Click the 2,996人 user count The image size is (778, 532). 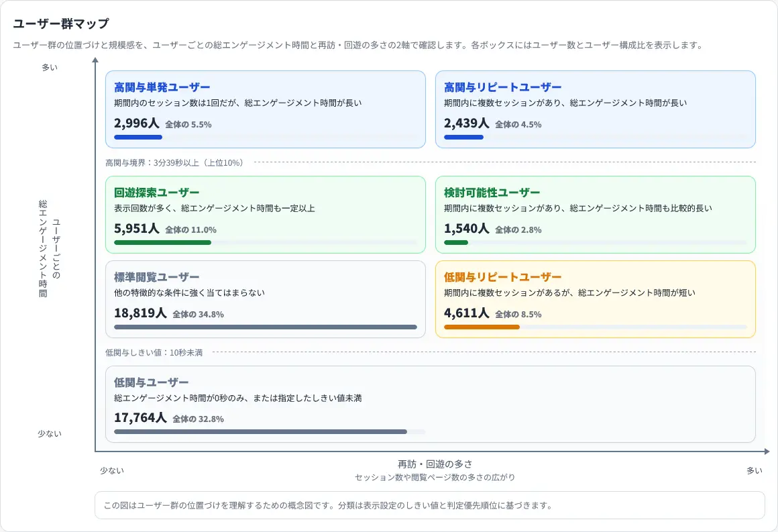[136, 123]
